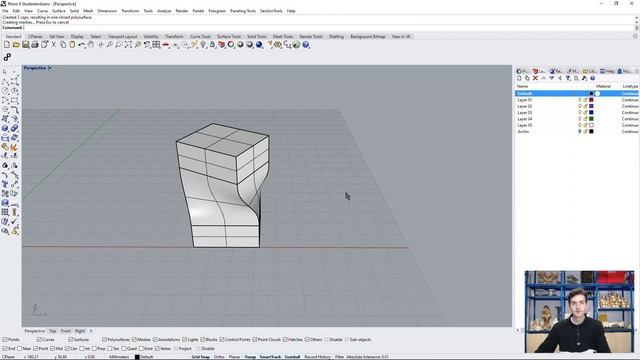Click the hammer Tools icon in Layers panel

coord(584,78)
